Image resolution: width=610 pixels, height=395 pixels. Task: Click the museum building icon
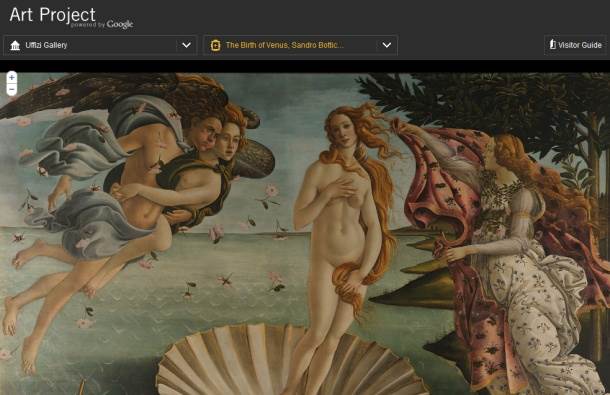pyautogui.click(x=15, y=46)
